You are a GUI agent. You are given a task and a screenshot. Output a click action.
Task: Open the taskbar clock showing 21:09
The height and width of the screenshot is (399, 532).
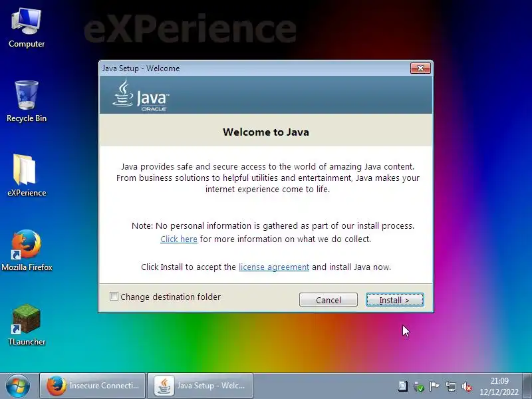click(x=499, y=386)
